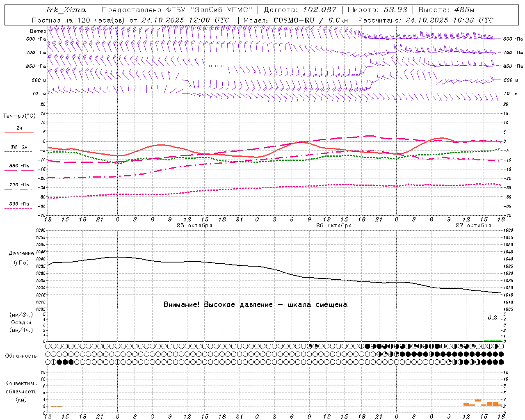Select the 850 гПа temperature legend entry

(19, 166)
